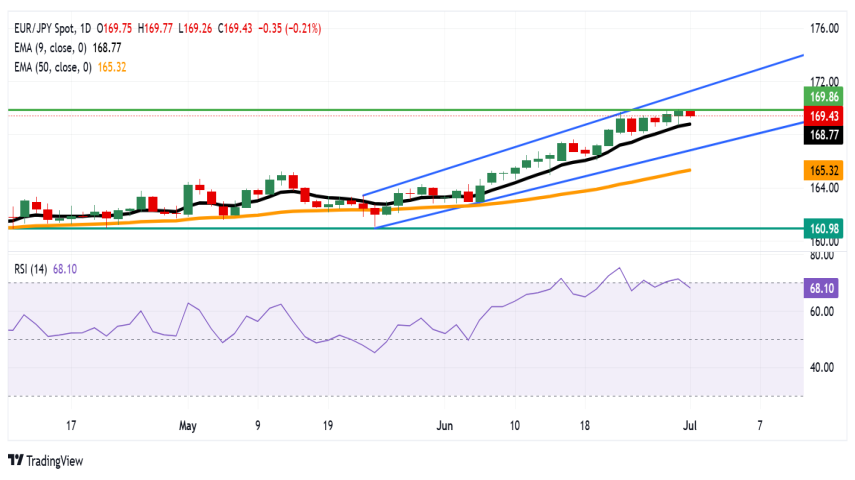This screenshot has height=480, width=855.
Task: Click the May label on the time axis
Action: tap(188, 425)
